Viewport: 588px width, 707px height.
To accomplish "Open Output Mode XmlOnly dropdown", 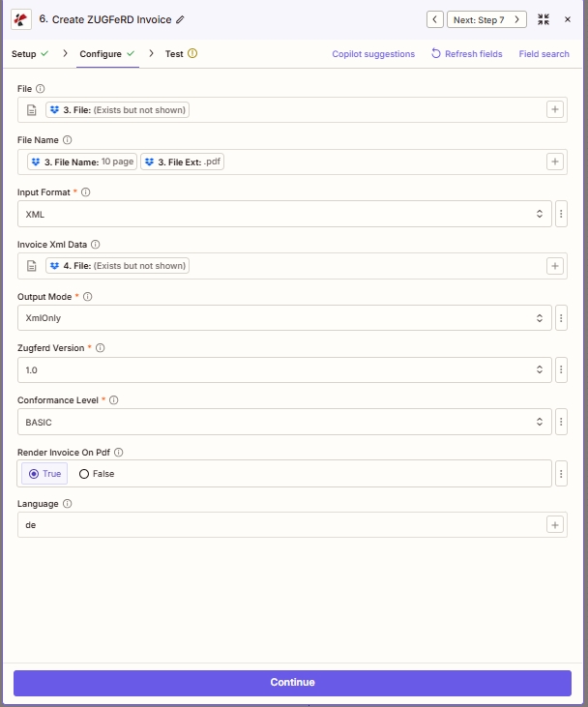I will [284, 318].
